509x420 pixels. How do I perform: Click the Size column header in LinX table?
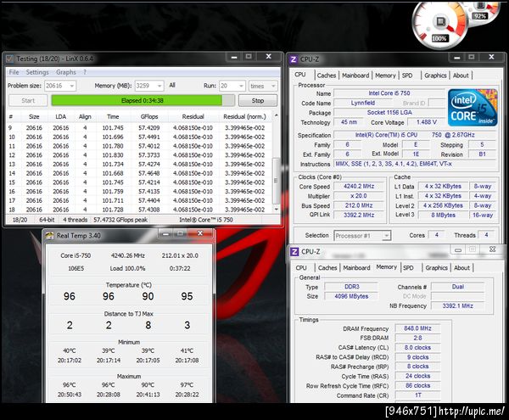[34, 116]
